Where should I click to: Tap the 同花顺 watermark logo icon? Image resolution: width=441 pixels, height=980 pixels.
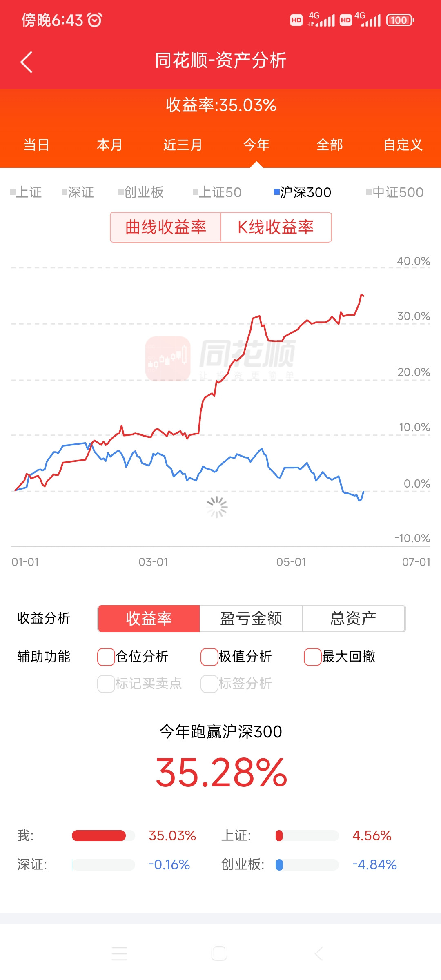point(168,358)
